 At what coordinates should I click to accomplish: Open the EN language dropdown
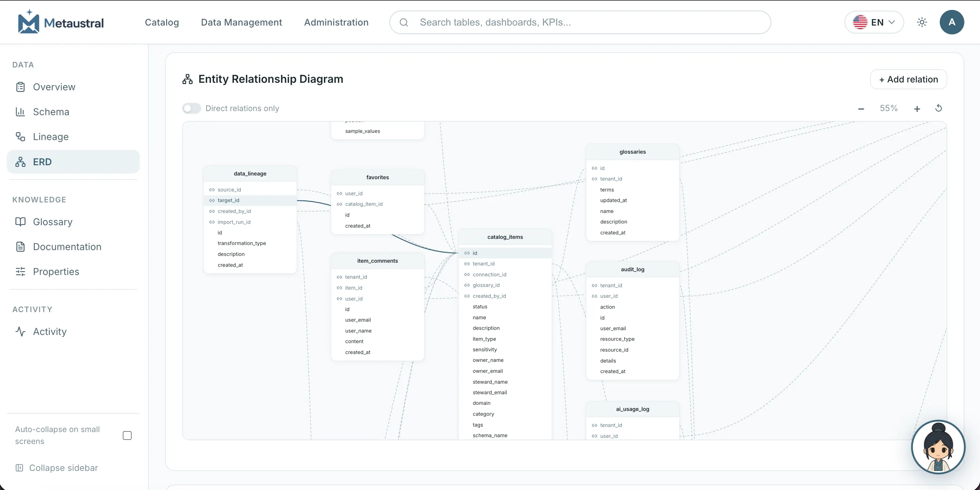874,22
